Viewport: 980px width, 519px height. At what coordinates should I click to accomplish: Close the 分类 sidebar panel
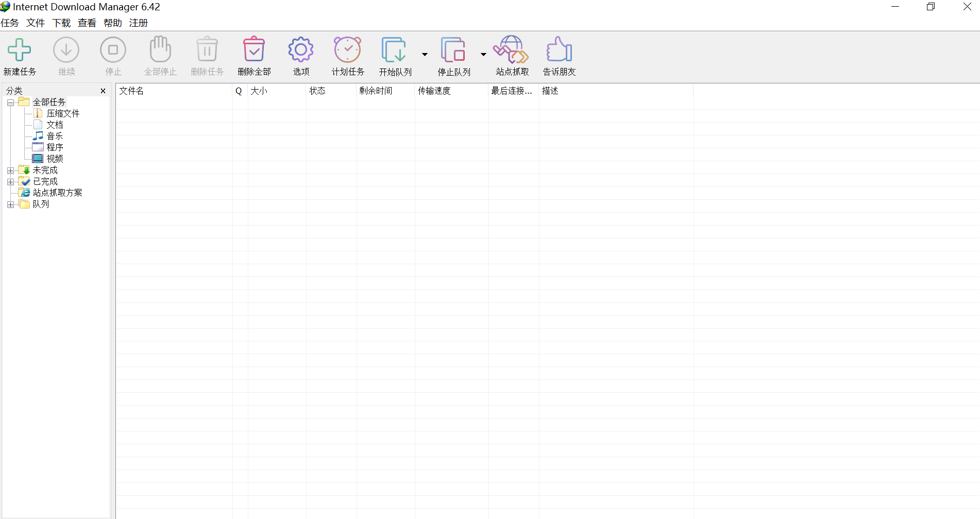click(x=103, y=91)
